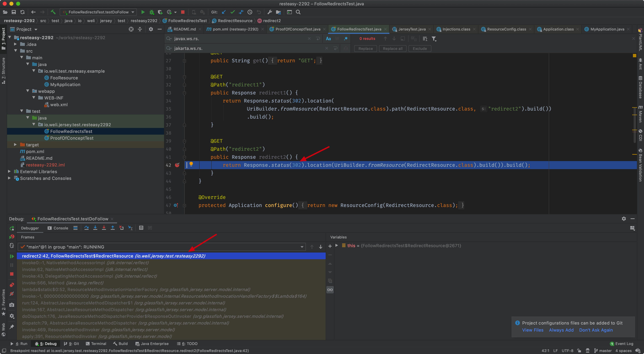The height and width of the screenshot is (354, 644).
Task: Click the Always Add link
Action: (x=561, y=330)
